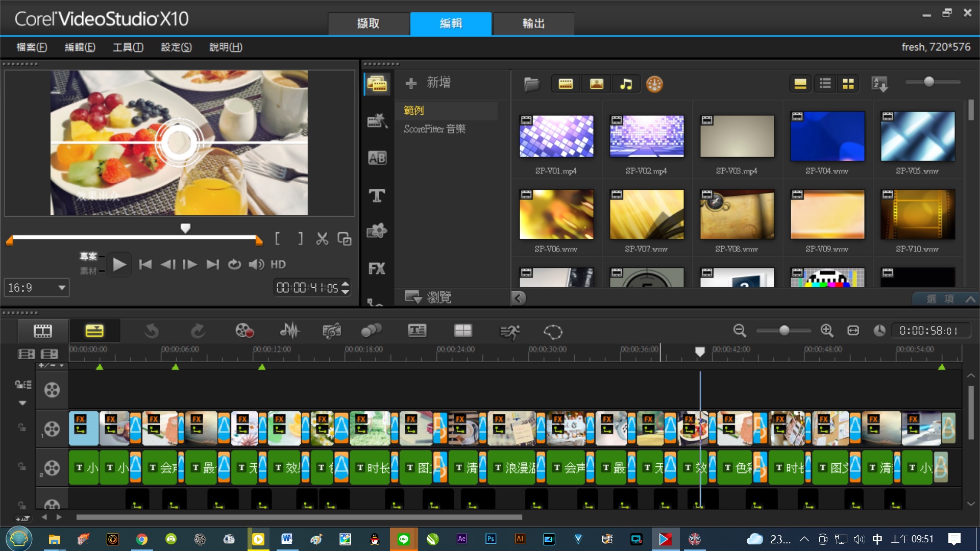The width and height of the screenshot is (980, 551).
Task: Click the 瀏覽 browse button
Action: tap(428, 297)
